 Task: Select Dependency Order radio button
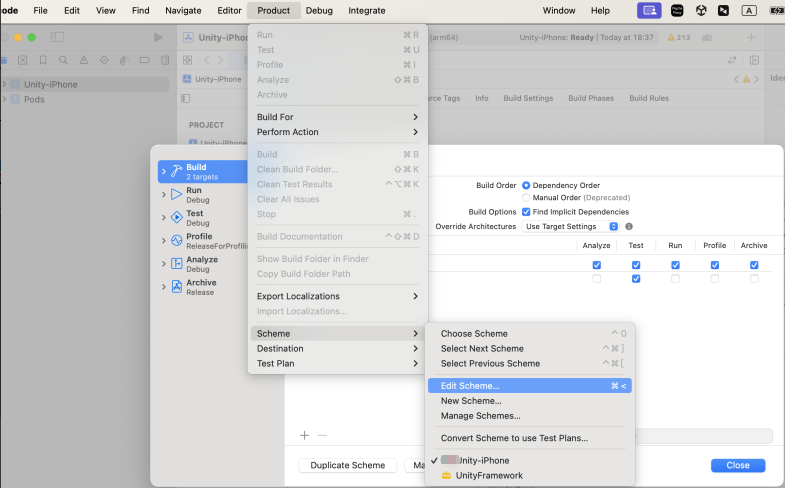coord(526,185)
